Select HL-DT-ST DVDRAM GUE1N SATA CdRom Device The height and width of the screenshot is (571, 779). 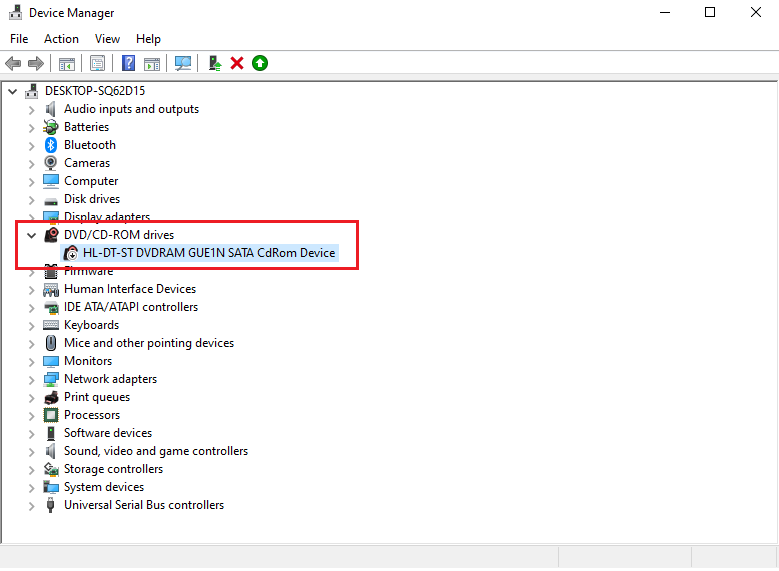[x=209, y=253]
